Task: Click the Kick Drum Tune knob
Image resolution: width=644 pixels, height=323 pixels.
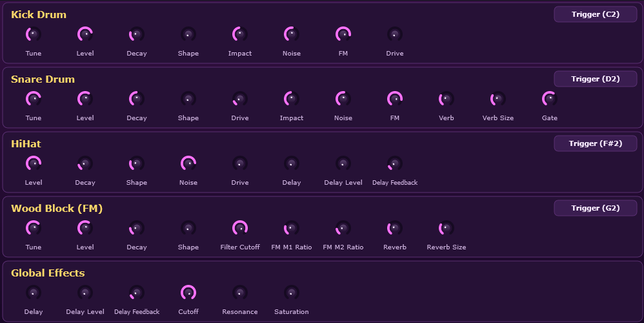Action: 34,34
